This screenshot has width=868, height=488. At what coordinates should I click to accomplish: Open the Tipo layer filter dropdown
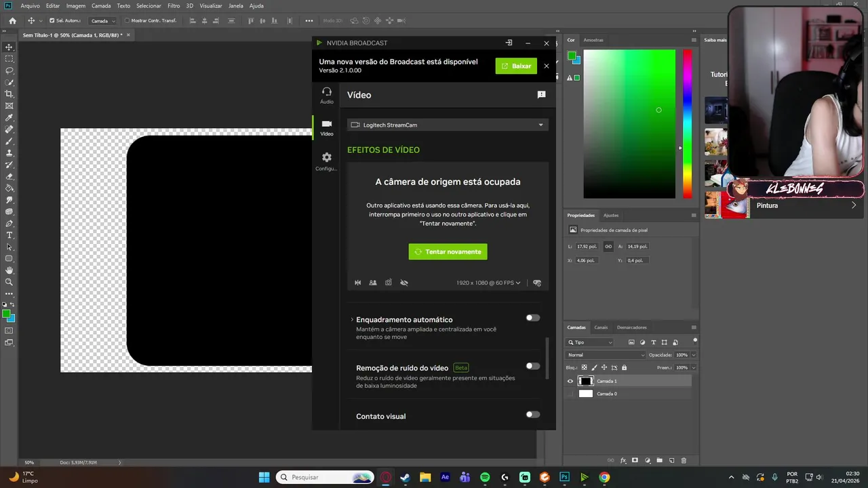coord(590,342)
